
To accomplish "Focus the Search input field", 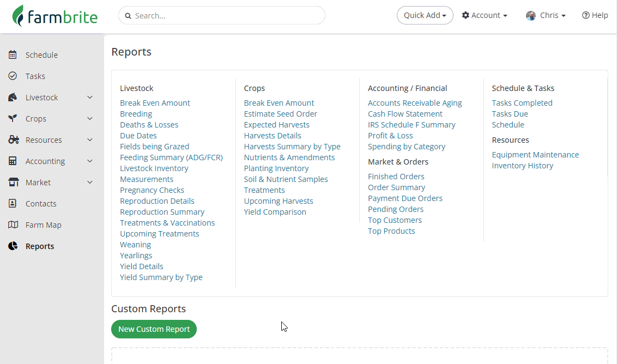I will [x=221, y=16].
